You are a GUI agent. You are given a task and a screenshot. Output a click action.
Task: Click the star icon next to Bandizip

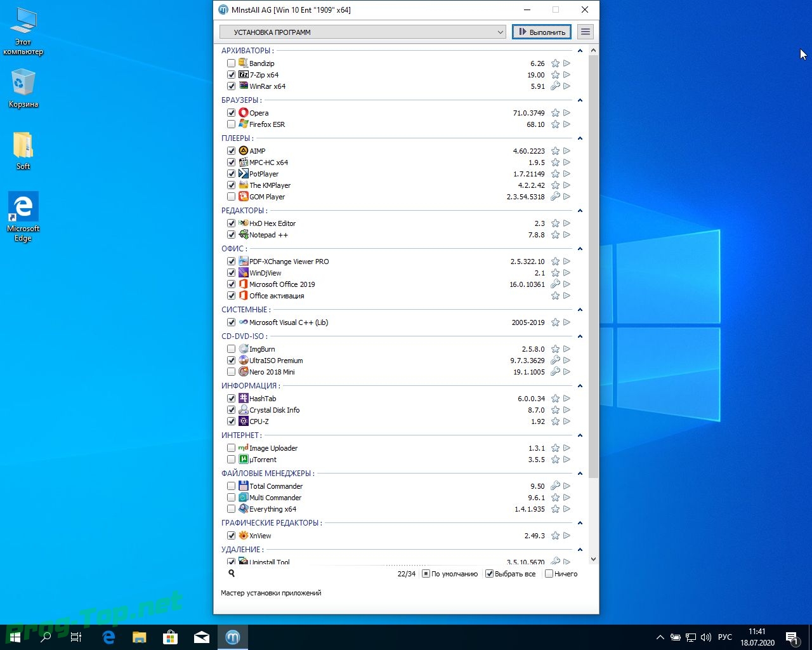[x=555, y=63]
